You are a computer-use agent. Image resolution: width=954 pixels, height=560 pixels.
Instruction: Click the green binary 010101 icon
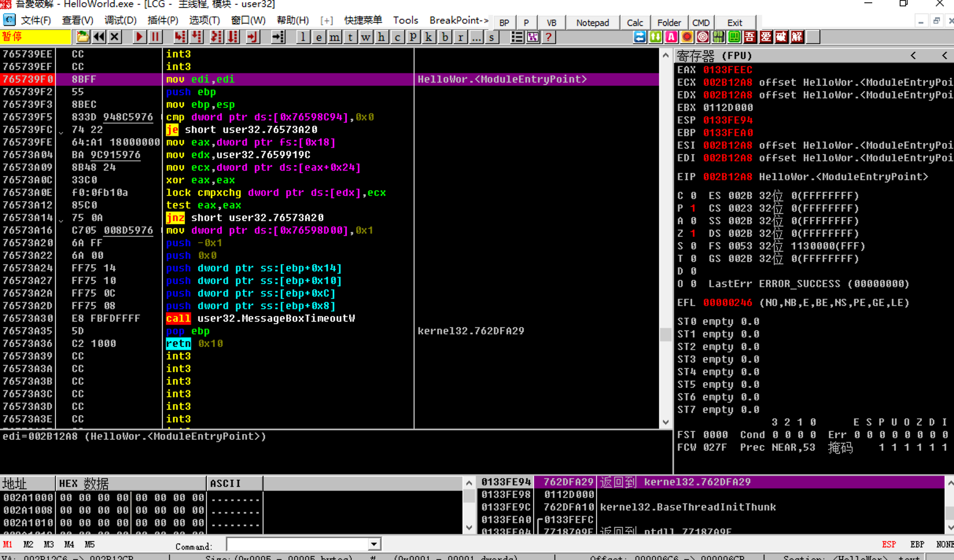click(x=718, y=37)
